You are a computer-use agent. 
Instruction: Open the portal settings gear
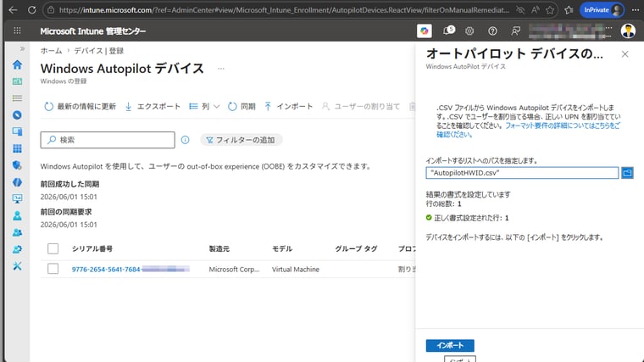(469, 31)
